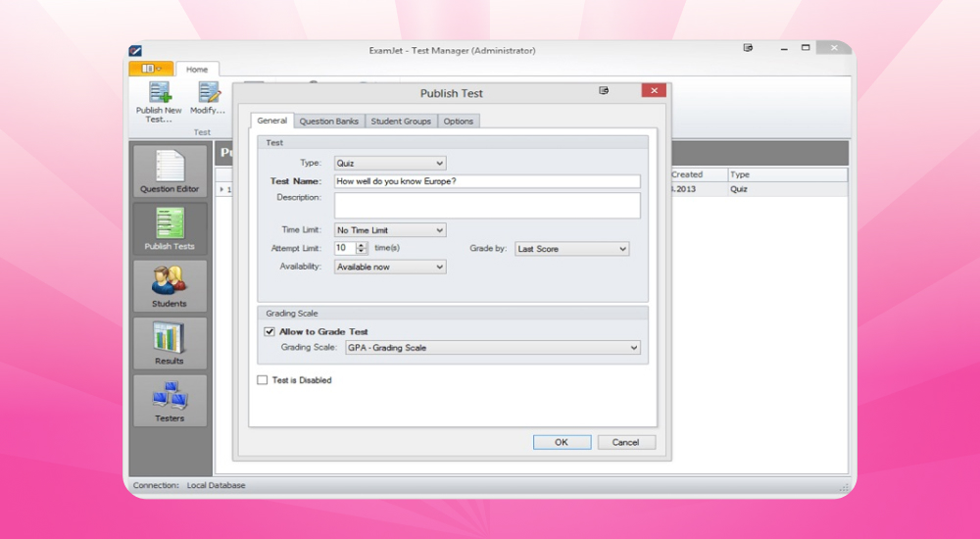Show the Results sidebar section
980x539 pixels.
pyautogui.click(x=170, y=343)
